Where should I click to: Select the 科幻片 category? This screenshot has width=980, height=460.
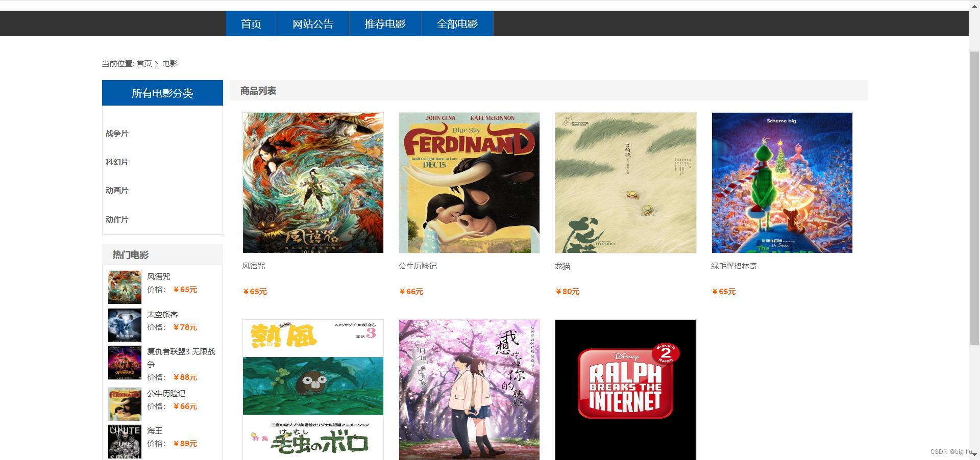point(117,162)
